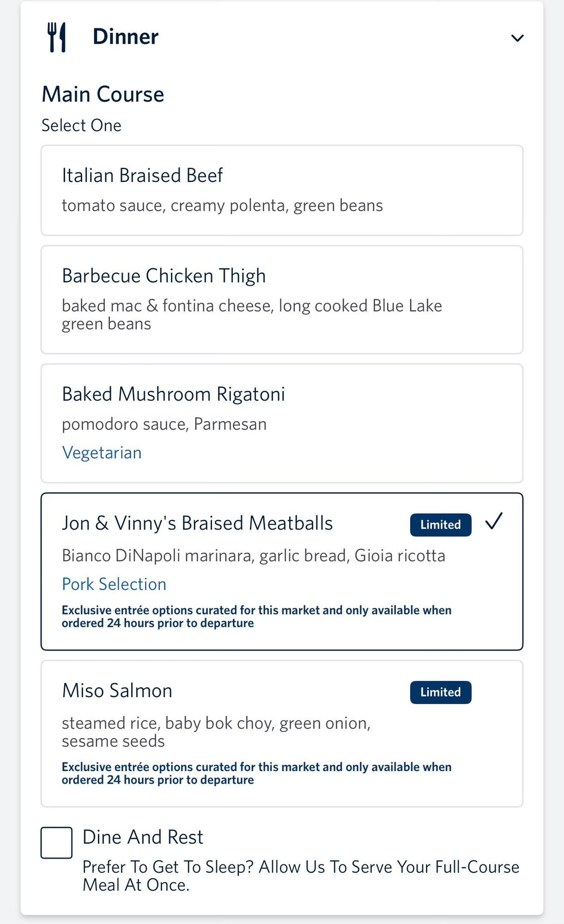Select Jon & Vinny's Braised Meatballs card
Viewport: 564px width, 924px height.
282,571
